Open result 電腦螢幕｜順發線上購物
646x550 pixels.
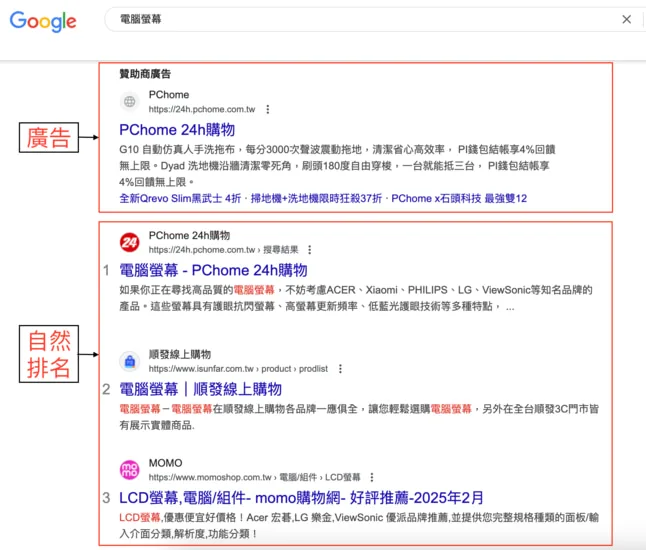[201, 389]
